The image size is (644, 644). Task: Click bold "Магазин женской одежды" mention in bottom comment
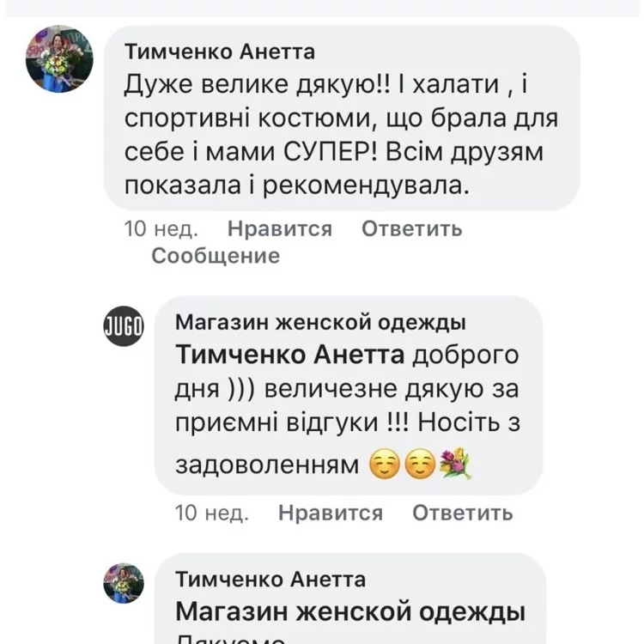(350, 613)
